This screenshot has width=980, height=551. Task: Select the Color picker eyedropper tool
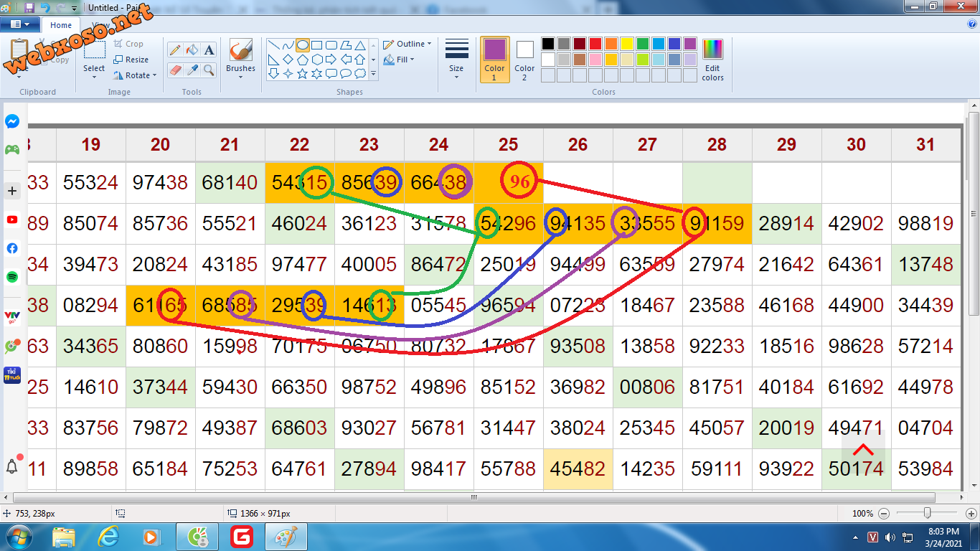click(x=192, y=70)
